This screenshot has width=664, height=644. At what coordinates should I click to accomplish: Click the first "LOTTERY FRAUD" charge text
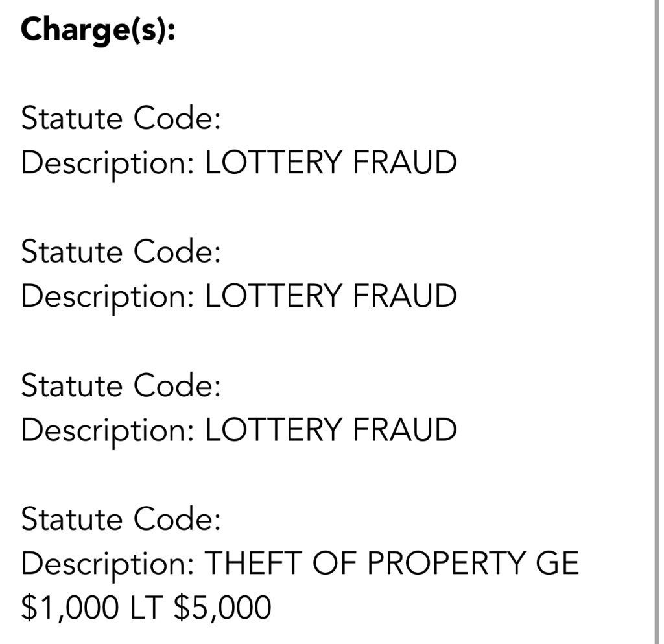coord(331,163)
